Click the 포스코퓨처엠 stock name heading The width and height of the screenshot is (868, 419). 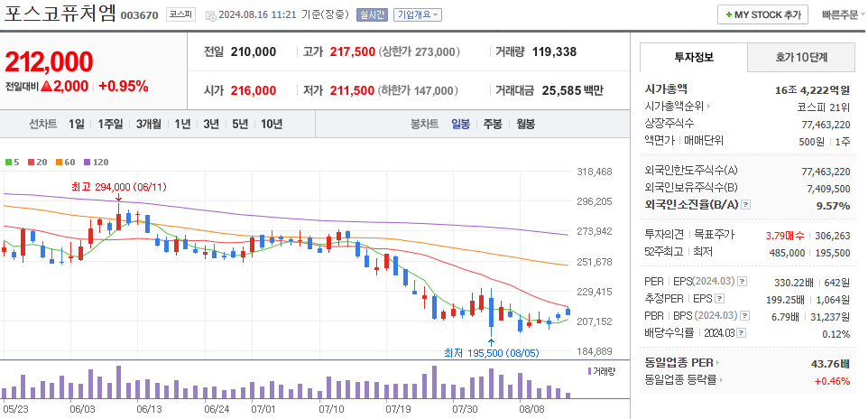tap(60, 14)
